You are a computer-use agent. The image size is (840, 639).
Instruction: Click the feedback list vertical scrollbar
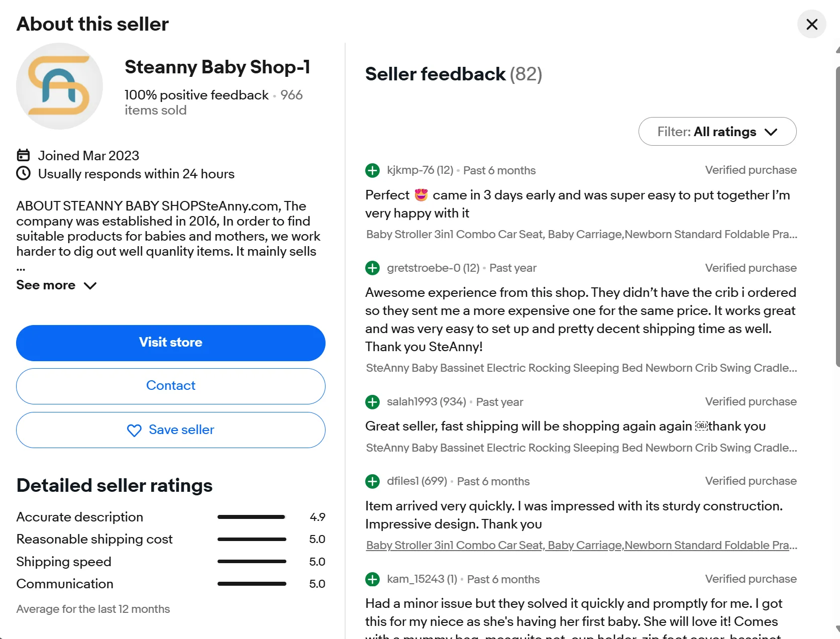[x=837, y=216]
